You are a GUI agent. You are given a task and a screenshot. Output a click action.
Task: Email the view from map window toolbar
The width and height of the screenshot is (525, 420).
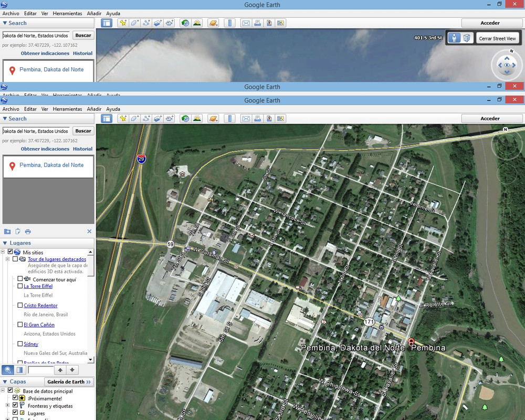coord(246,119)
